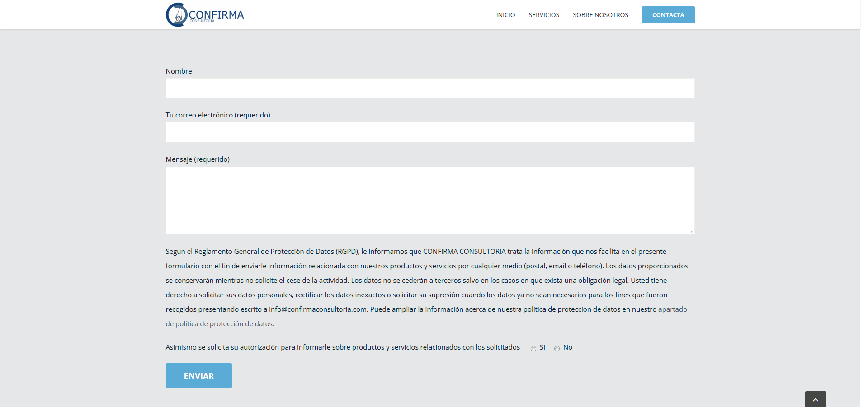The height and width of the screenshot is (407, 868).
Task: Select the Si radio button
Action: pyautogui.click(x=533, y=348)
